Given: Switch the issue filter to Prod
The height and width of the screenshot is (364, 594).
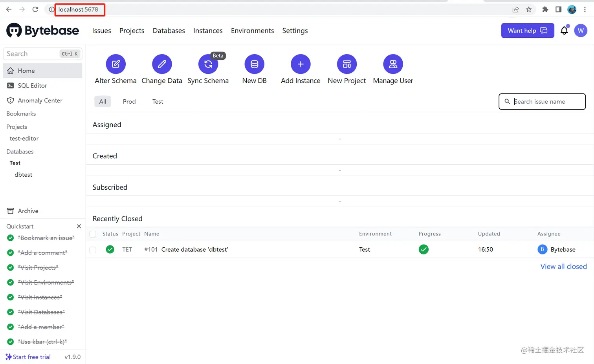Looking at the screenshot, I should tap(129, 101).
